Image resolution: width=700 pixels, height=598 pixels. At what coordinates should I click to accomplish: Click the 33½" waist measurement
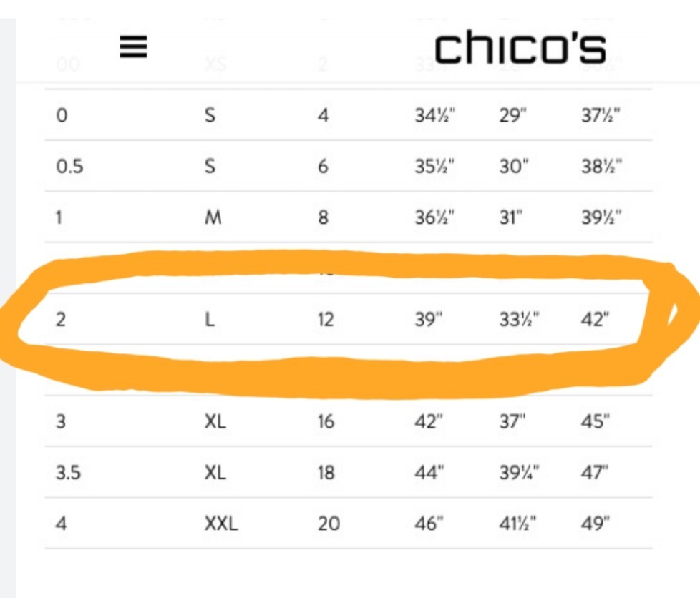519,320
